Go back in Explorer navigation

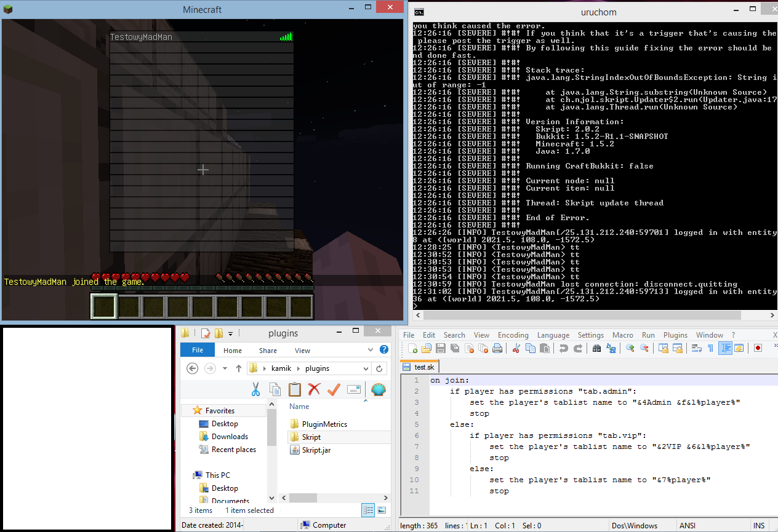click(192, 368)
